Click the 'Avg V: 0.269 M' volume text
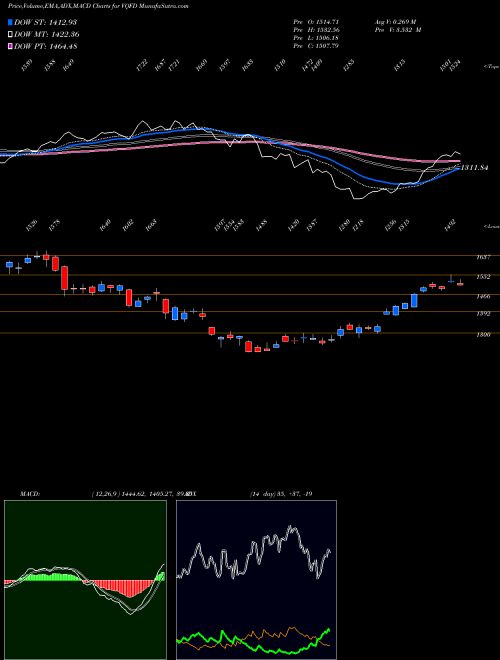500x660 pixels. point(397,21)
